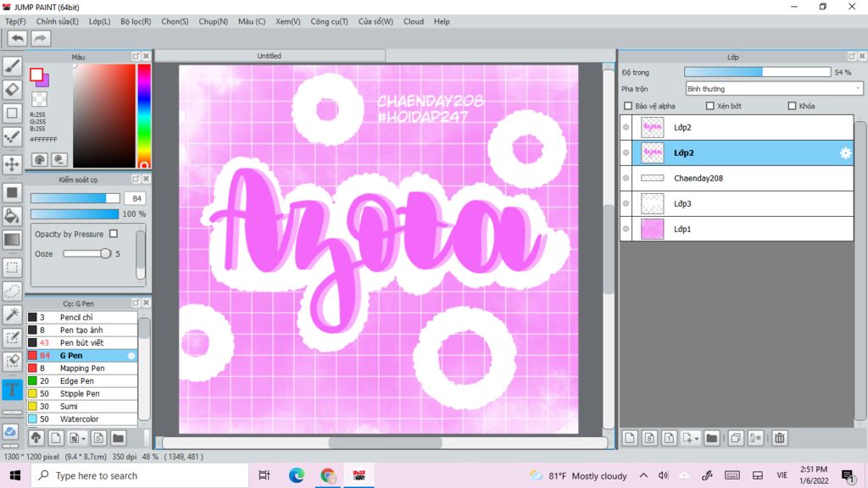Click the Undo arrow button
Screen dimensions: 868x488
pos(18,38)
